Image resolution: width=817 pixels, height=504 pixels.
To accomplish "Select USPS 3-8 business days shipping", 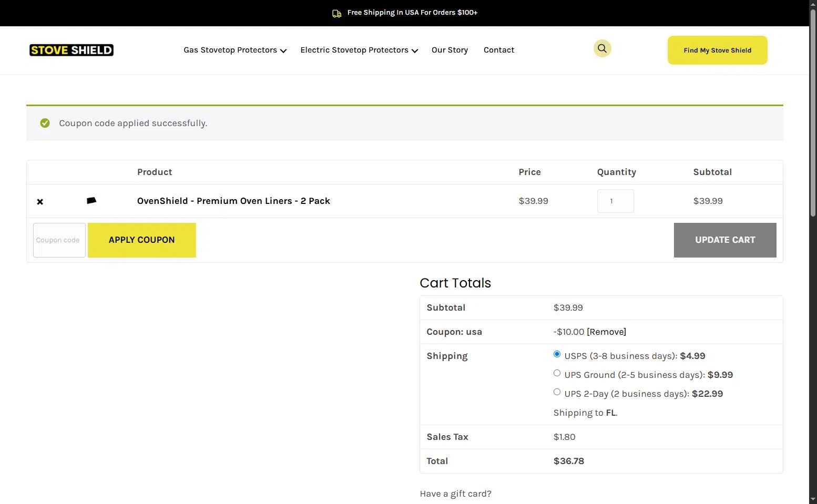I will [557, 354].
